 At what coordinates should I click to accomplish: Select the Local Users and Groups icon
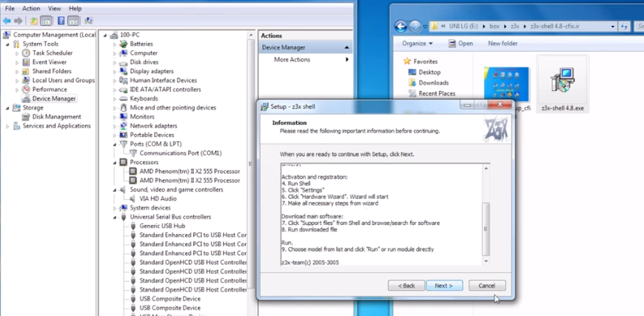point(26,80)
